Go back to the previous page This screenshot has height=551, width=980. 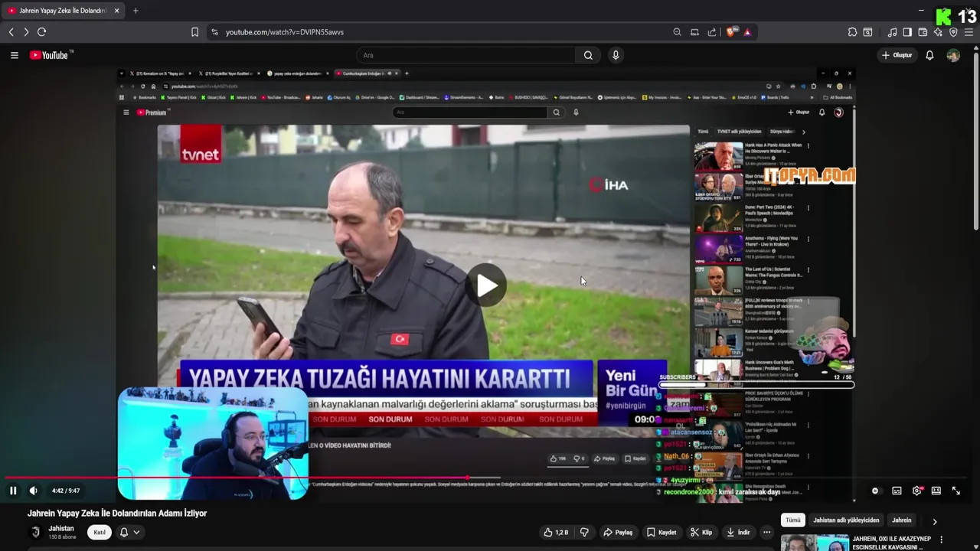(11, 32)
